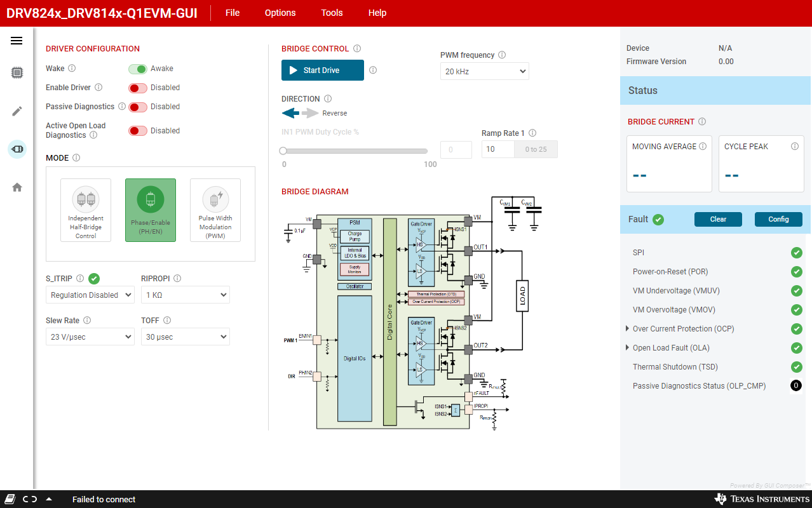Click the Texas Instruments logo

pos(762,499)
